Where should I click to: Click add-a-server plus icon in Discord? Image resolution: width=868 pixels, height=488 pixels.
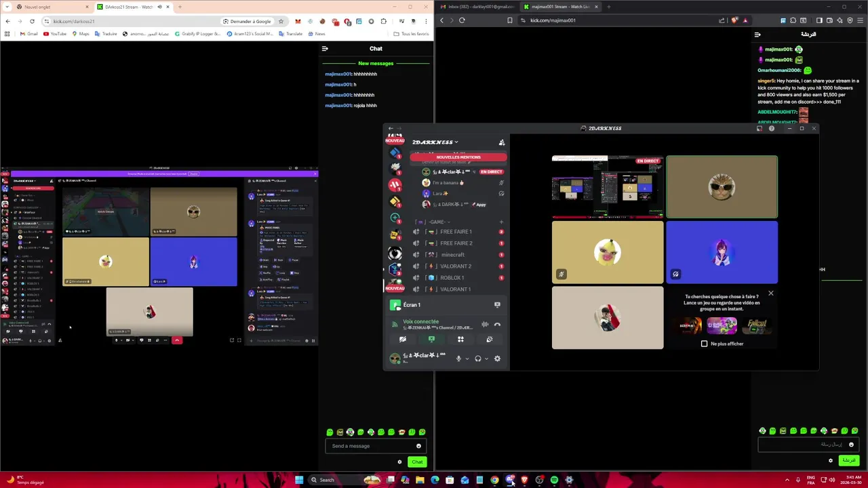click(x=395, y=218)
